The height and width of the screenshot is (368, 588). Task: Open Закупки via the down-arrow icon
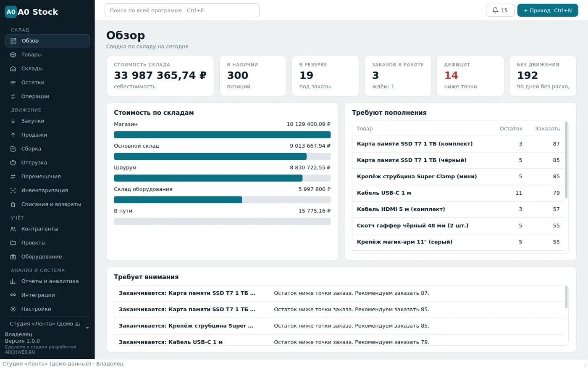[x=13, y=121]
